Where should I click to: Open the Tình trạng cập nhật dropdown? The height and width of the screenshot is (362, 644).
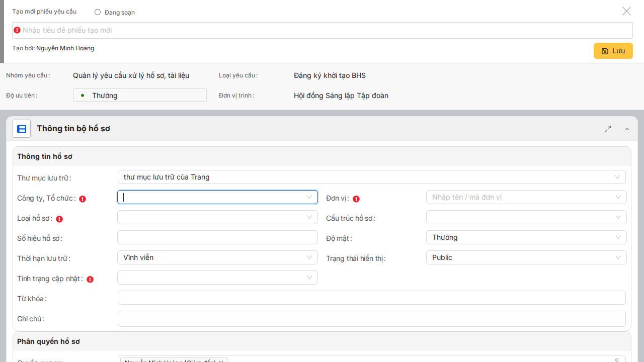click(x=217, y=278)
